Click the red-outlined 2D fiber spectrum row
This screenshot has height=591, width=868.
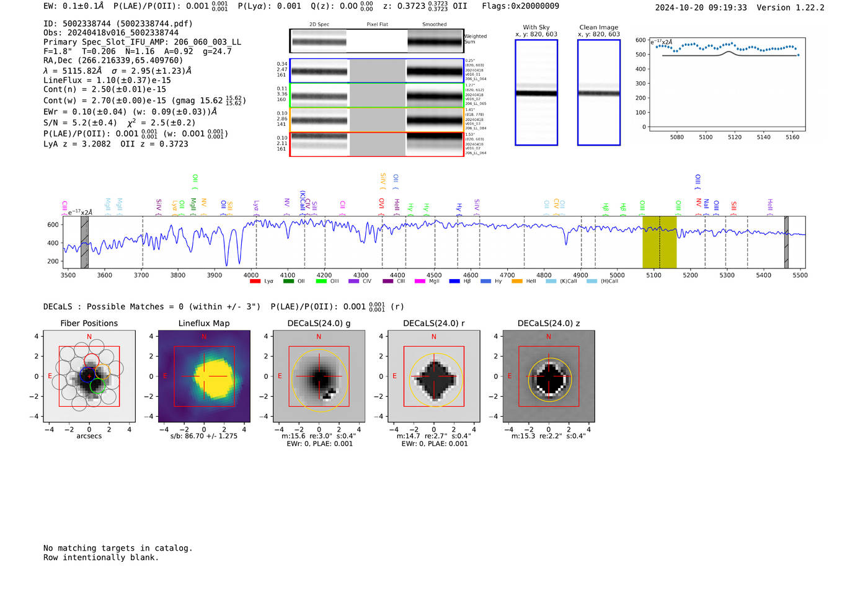point(377,144)
